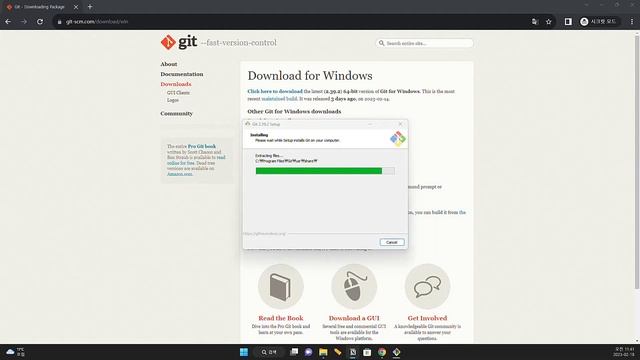The width and height of the screenshot is (640, 360).
Task: Open the 'maintained build' link
Action: click(x=279, y=99)
